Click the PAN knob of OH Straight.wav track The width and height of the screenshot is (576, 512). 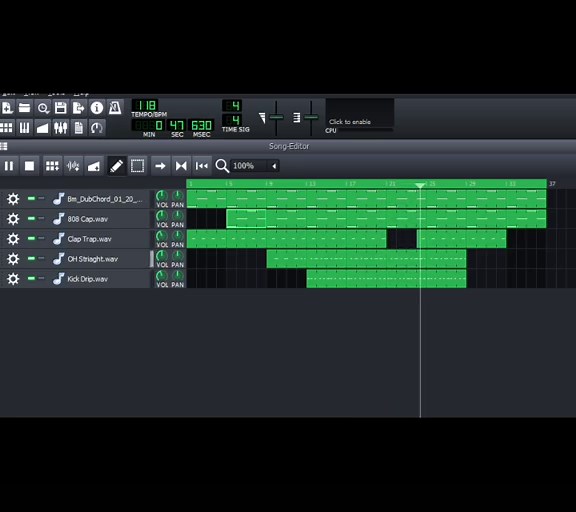point(177,256)
